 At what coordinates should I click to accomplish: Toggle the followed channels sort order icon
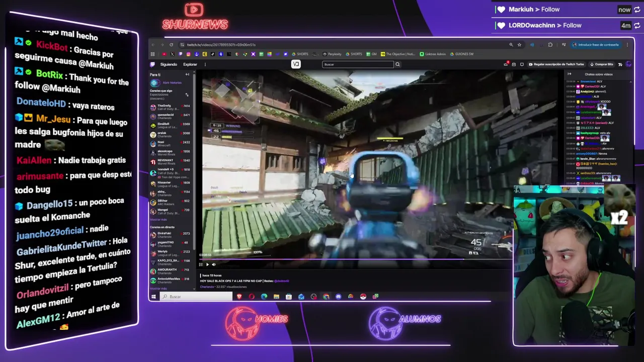(187, 95)
